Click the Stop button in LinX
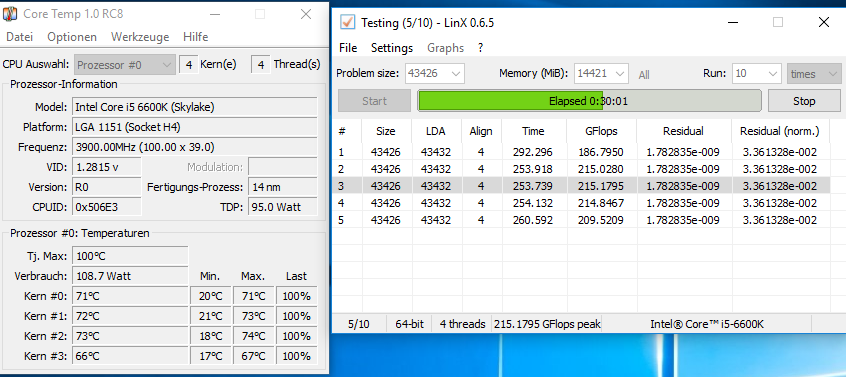This screenshot has height=377, width=846. coord(804,101)
